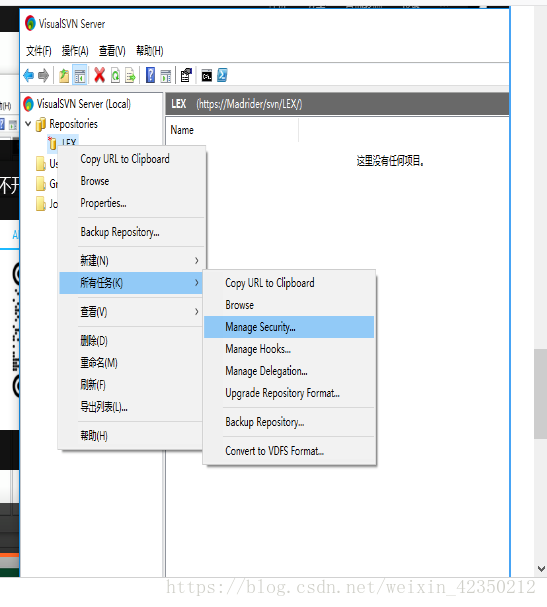Screen dimensions: 547x607
Task: Select Manage Hooks... in submenu
Action: (289, 349)
